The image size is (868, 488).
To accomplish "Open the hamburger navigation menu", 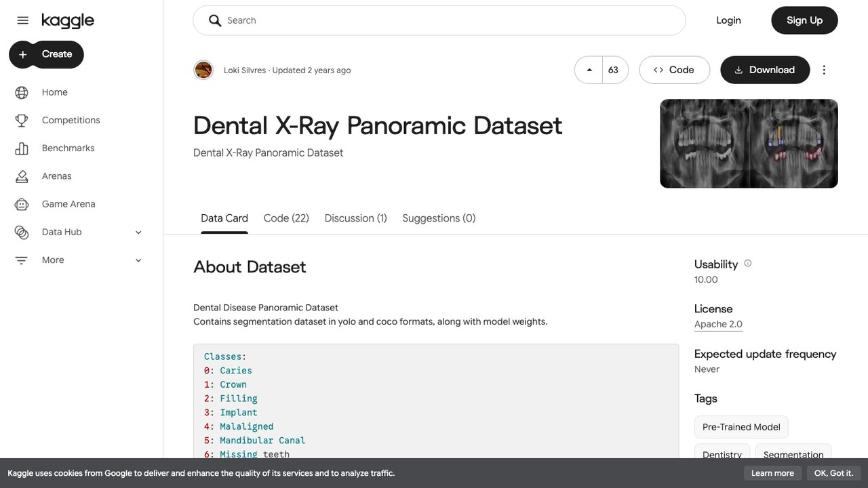I will [x=22, y=20].
